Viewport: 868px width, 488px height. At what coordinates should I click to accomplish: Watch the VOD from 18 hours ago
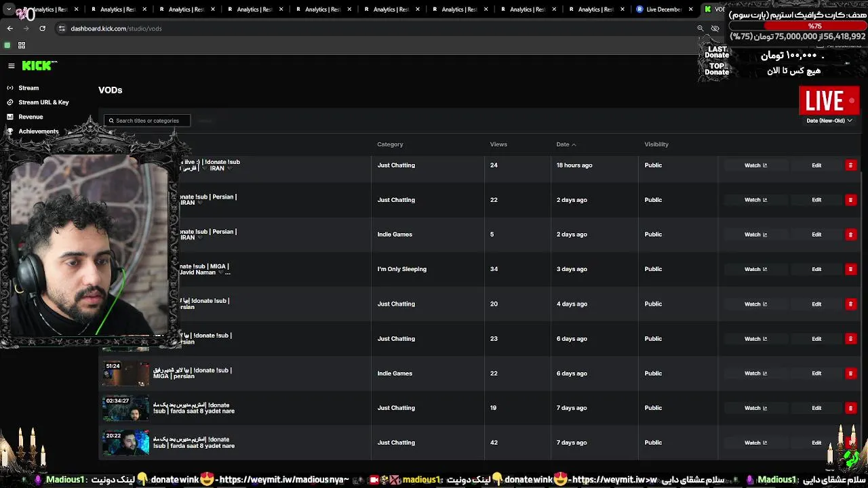pyautogui.click(x=755, y=165)
